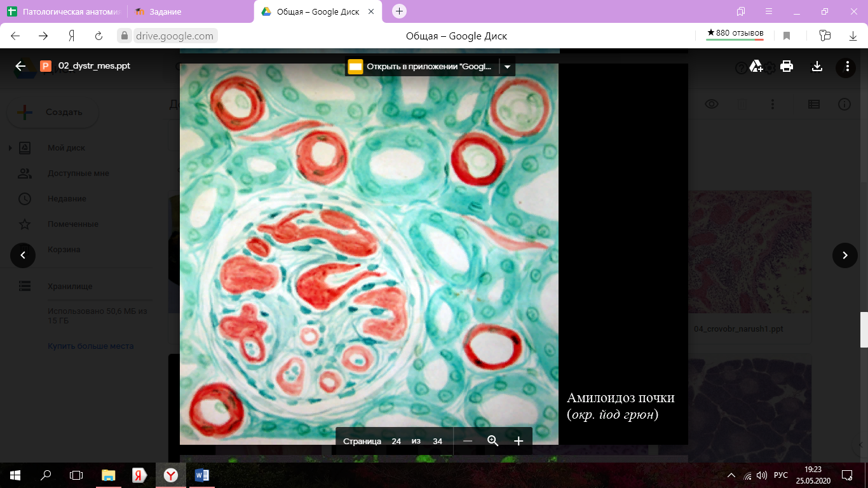Expand the 'Мой диск' tree arrow

[10, 148]
